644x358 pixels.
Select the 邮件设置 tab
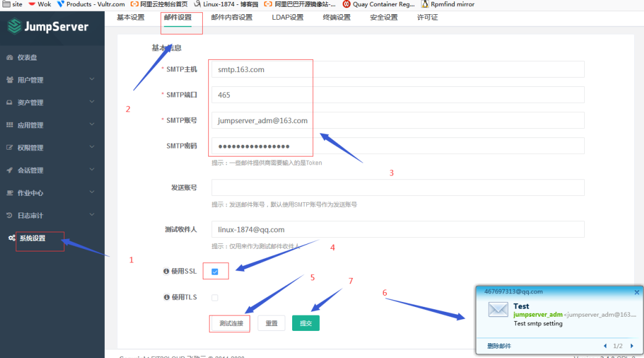178,17
